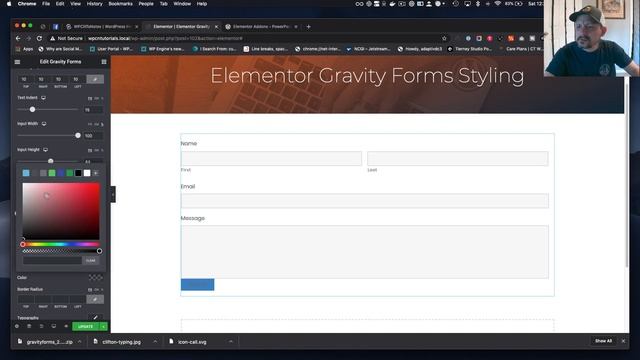Open responsive device icon next to Input Height
The image size is (640, 360).
tap(45, 150)
